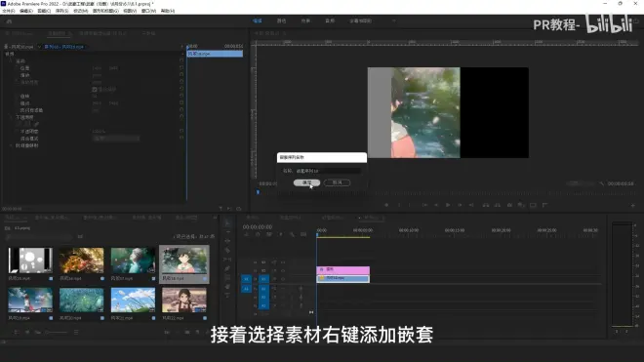This screenshot has height=362, width=644.
Task: Toggle V1 source patching button
Action: coord(246,279)
